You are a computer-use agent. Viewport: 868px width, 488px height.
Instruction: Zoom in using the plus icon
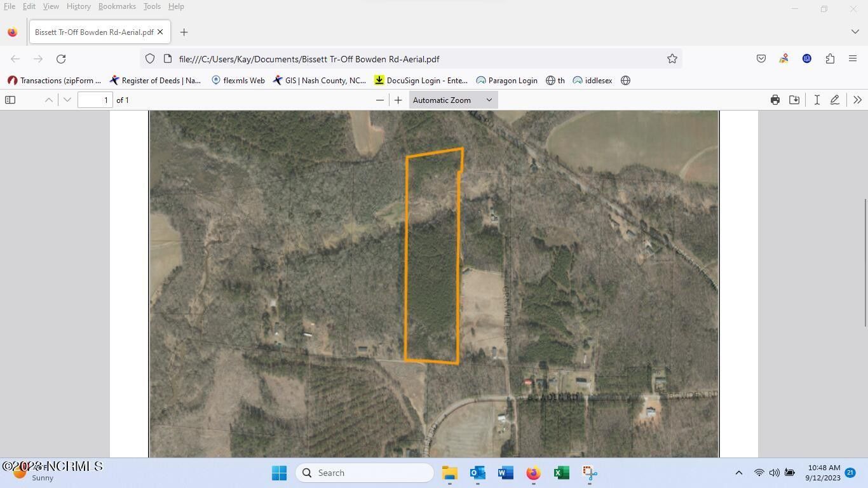pyautogui.click(x=398, y=100)
